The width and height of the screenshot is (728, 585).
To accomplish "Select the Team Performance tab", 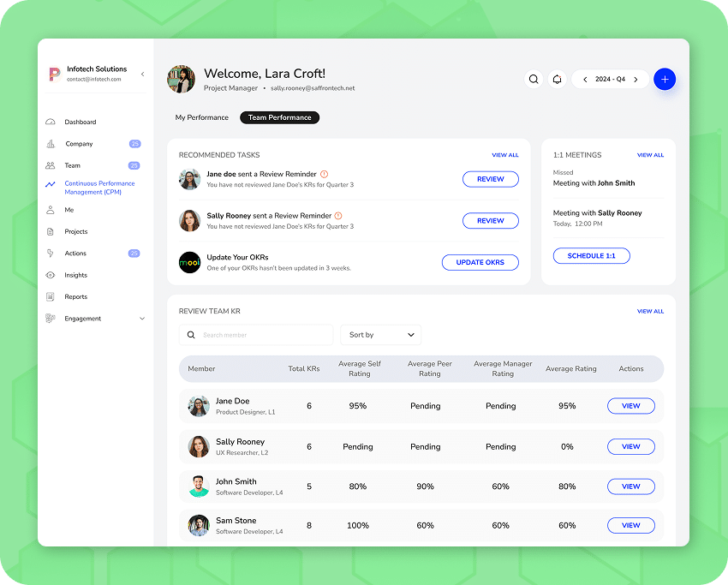I will pos(279,117).
